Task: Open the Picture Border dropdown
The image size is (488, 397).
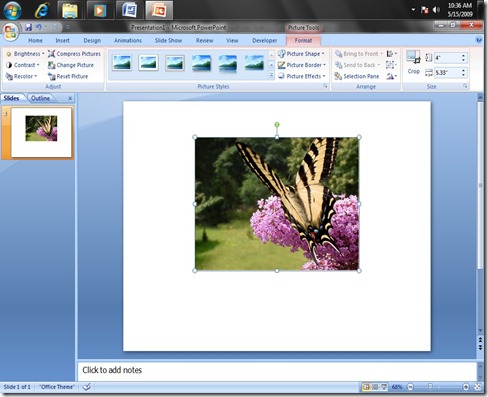Action: pos(302,65)
